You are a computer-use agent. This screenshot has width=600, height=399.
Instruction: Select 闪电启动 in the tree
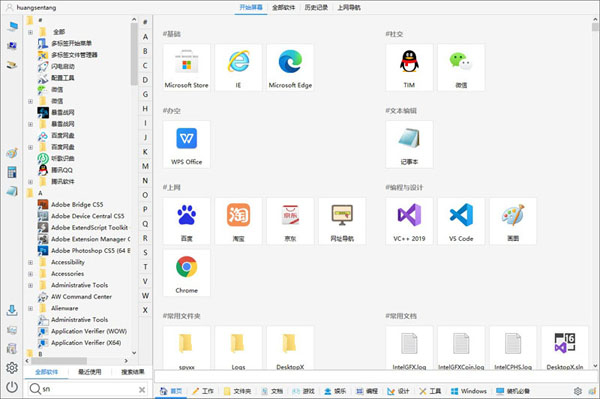tap(63, 67)
